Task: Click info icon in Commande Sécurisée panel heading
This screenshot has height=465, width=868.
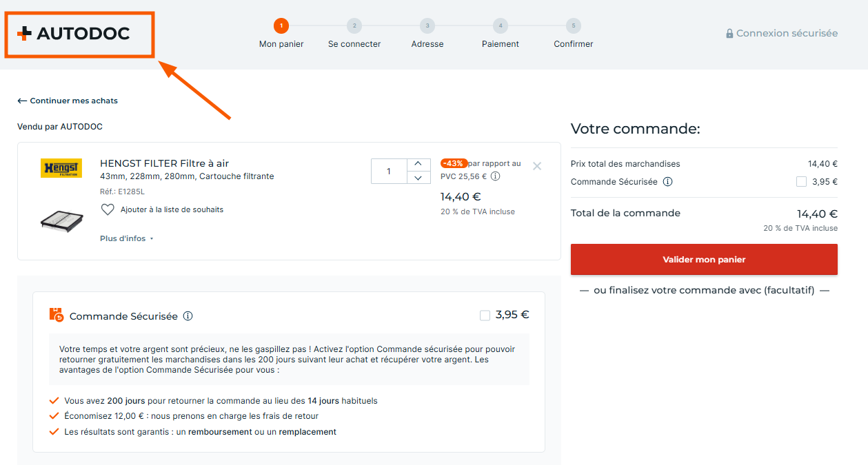Action: pyautogui.click(x=188, y=316)
